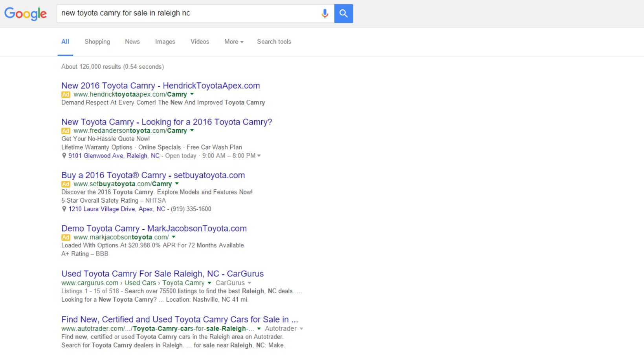Viewport: 644px width, 357px height.
Task: Click the 'About 126,000 results' stats text
Action: pos(112,67)
